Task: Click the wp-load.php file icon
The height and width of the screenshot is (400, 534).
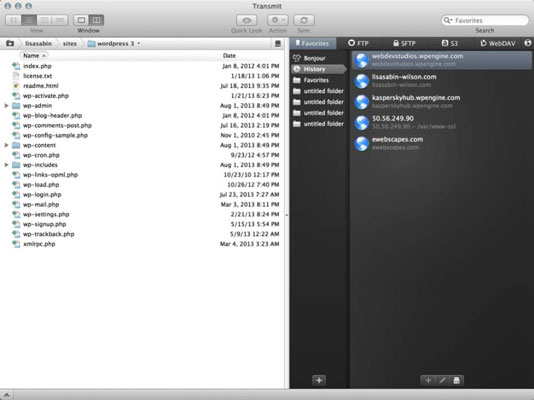Action: tap(16, 185)
